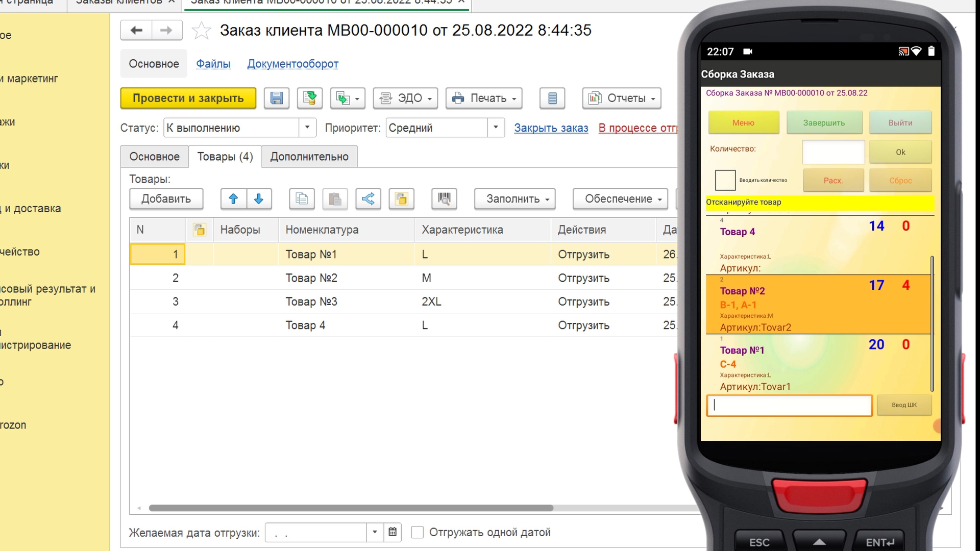This screenshot has width=980, height=551.
Task: Click the horizontal scrollbar under the goods table
Action: click(x=351, y=508)
